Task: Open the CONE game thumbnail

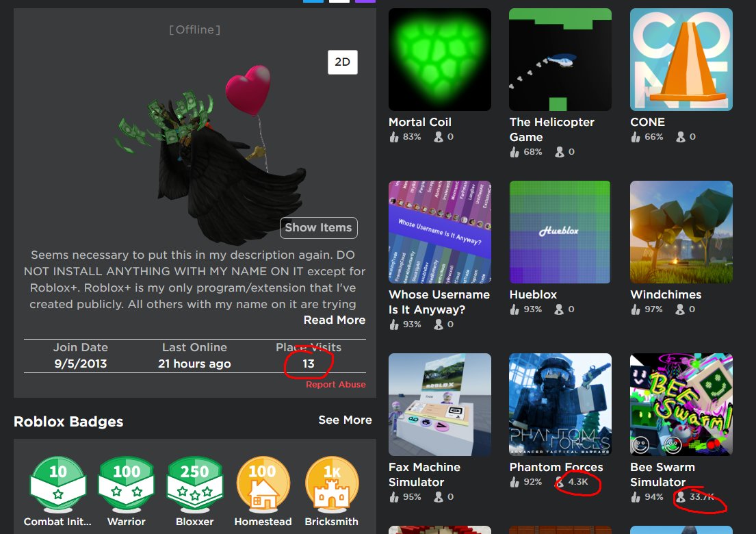Action: click(x=681, y=60)
